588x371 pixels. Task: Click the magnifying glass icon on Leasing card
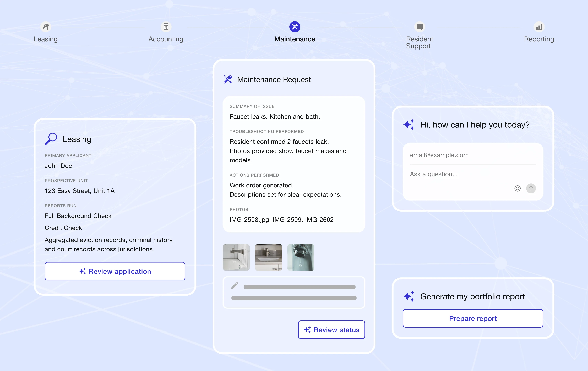(x=51, y=139)
